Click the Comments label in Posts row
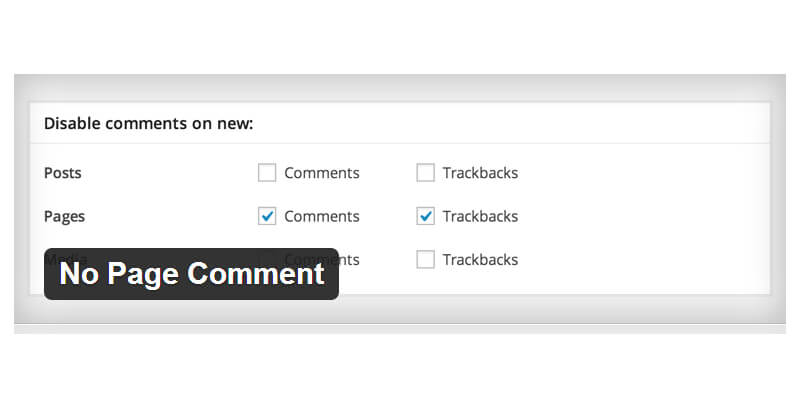 [321, 173]
